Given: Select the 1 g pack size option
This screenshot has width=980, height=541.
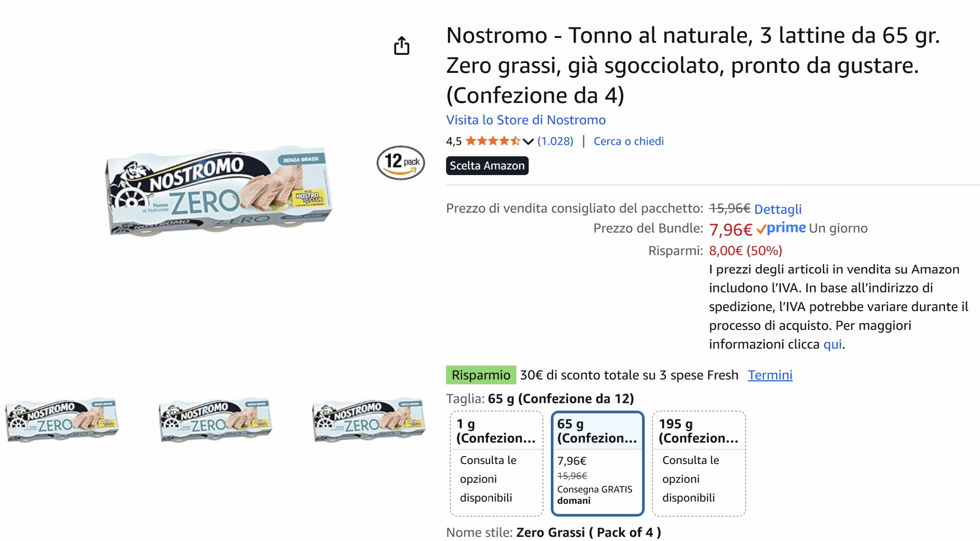Looking at the screenshot, I should pos(496,464).
